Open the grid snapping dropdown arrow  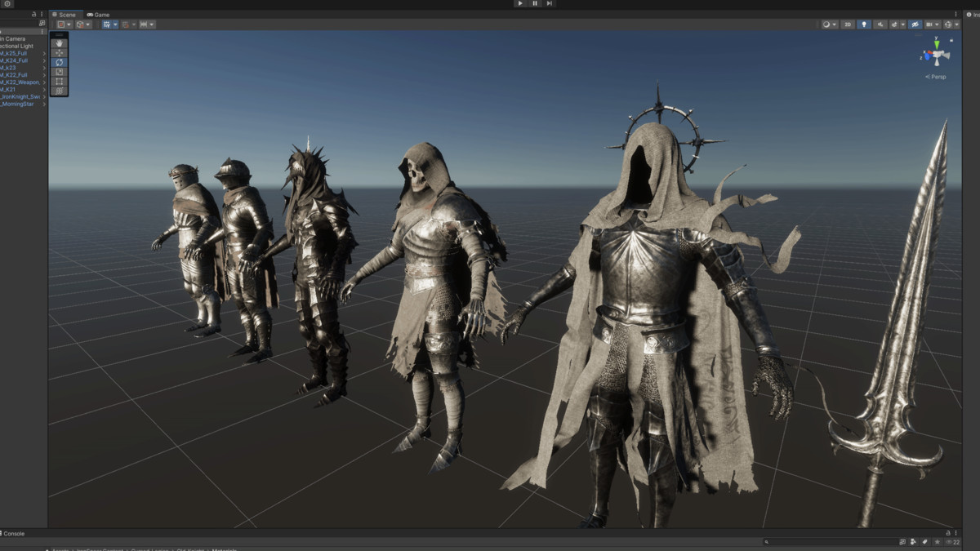[x=134, y=24]
